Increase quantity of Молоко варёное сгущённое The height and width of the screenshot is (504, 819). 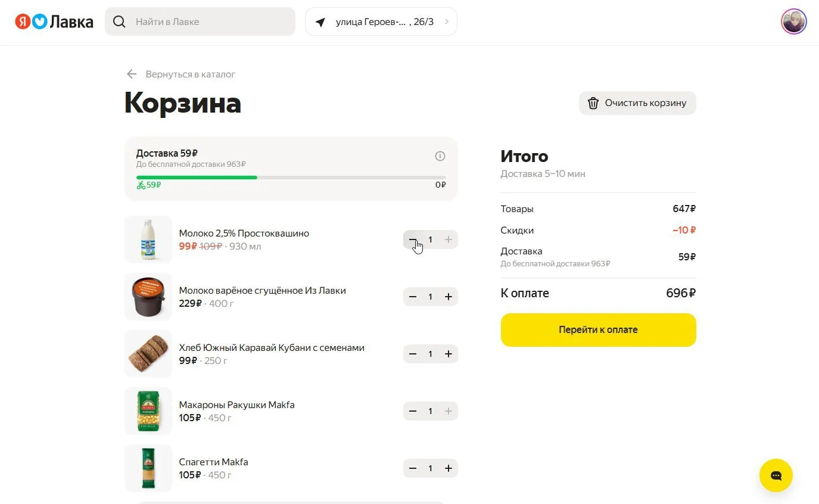coord(449,297)
